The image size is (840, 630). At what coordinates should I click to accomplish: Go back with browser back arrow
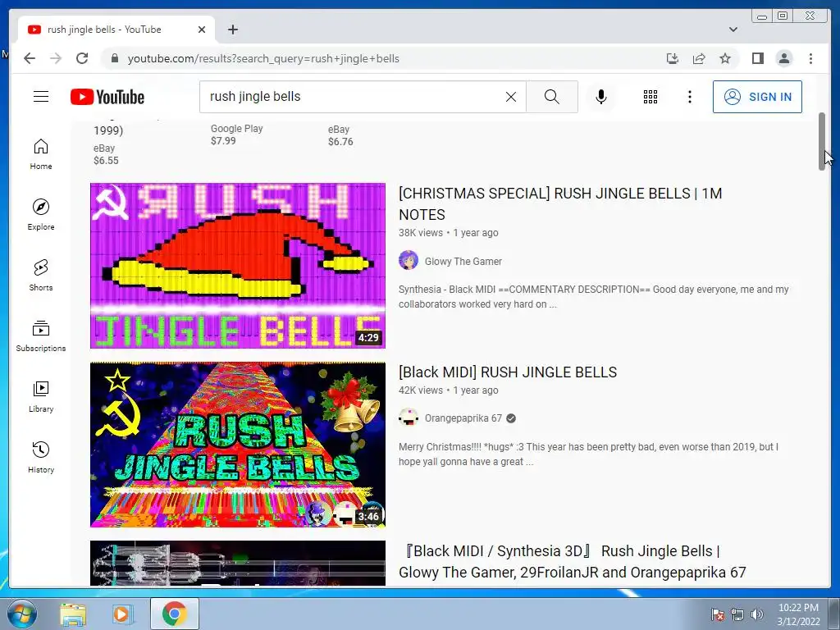pos(30,58)
